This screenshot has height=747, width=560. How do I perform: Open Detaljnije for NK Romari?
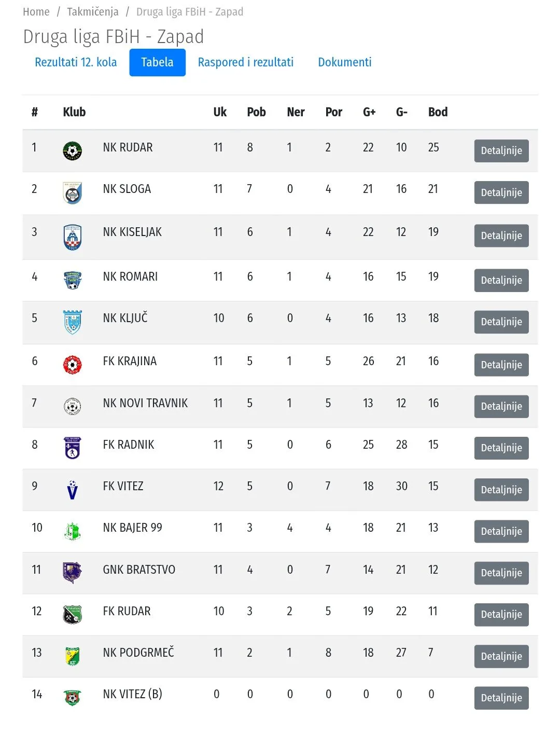(x=501, y=281)
